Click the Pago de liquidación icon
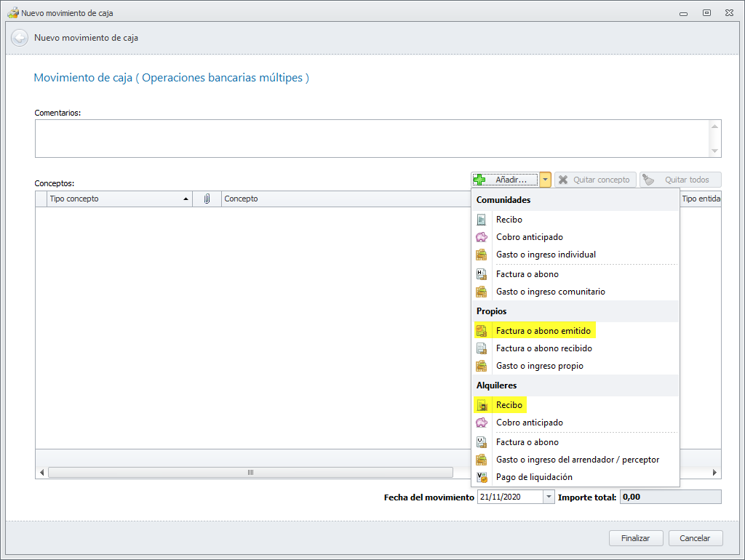Viewport: 745px width, 560px height. pyautogui.click(x=482, y=477)
